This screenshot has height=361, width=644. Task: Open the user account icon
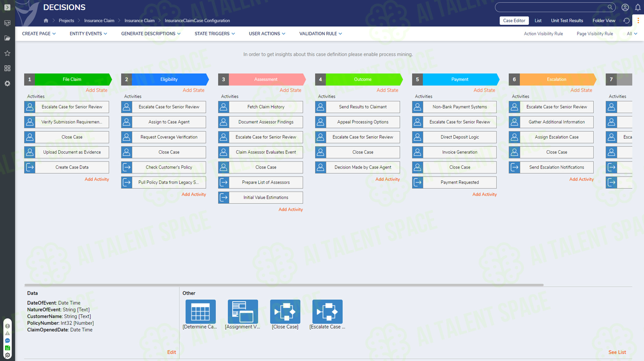625,7
